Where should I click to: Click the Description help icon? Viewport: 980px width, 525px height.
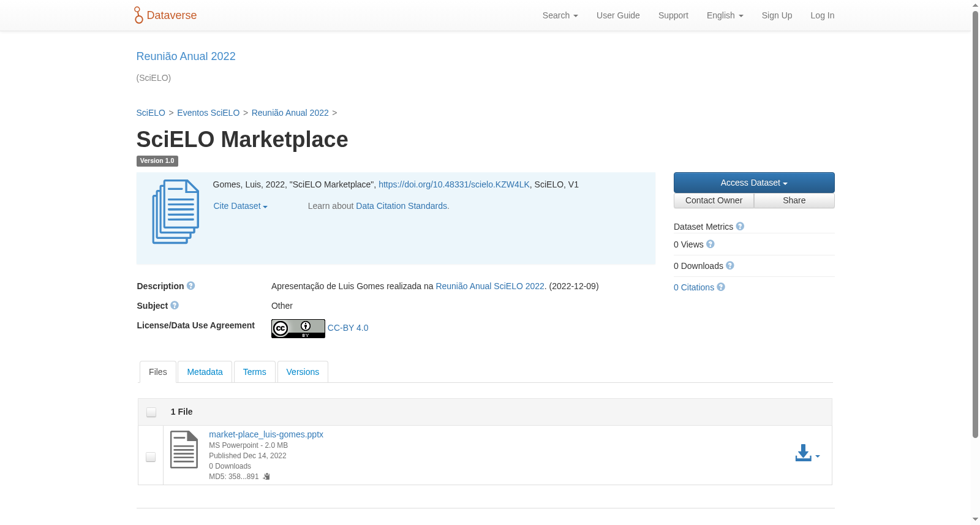[191, 286]
